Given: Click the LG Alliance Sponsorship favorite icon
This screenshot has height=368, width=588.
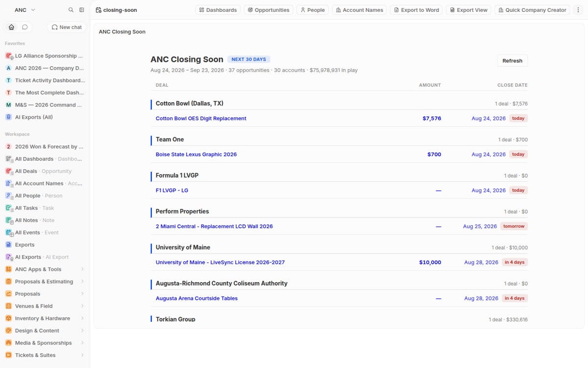Looking at the screenshot, I should tap(9, 56).
